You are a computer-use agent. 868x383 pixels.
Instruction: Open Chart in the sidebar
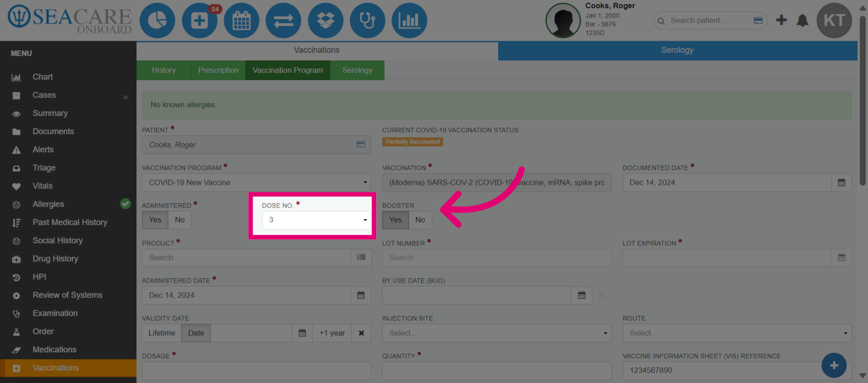(x=68, y=77)
